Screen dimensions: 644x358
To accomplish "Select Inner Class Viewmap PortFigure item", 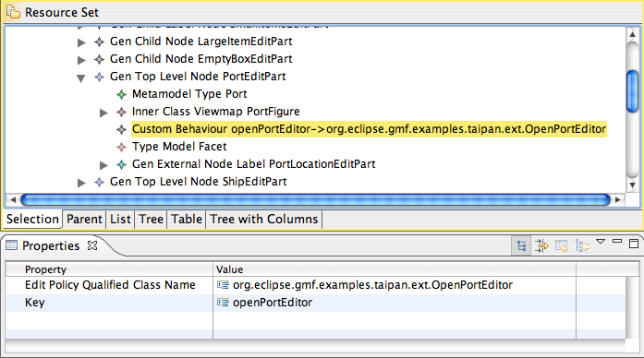I will pos(216,112).
